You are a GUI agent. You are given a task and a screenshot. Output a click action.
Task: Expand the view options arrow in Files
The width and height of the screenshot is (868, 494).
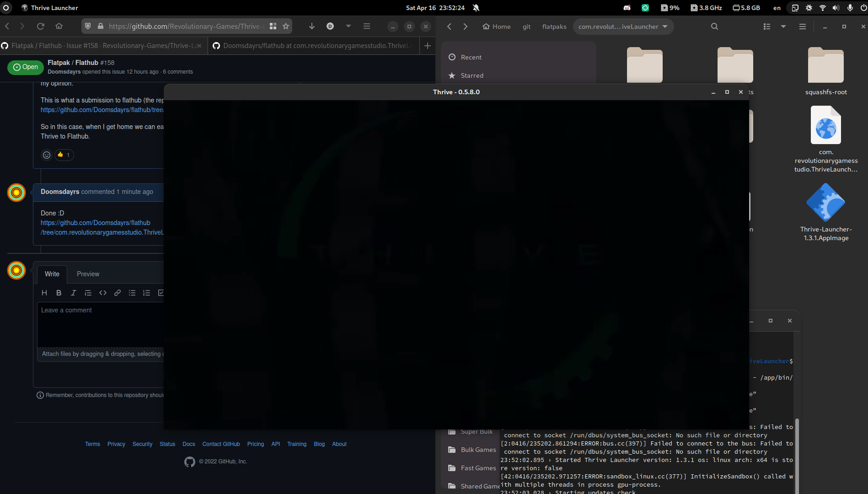click(x=784, y=27)
